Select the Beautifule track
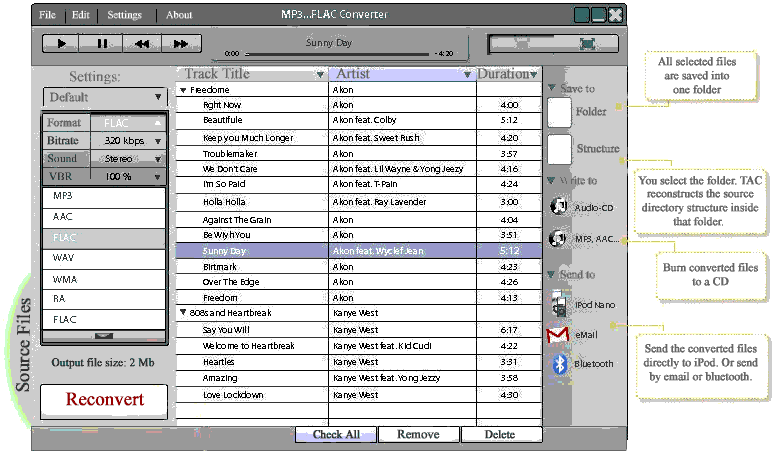This screenshot has height=460, width=776. [223, 120]
